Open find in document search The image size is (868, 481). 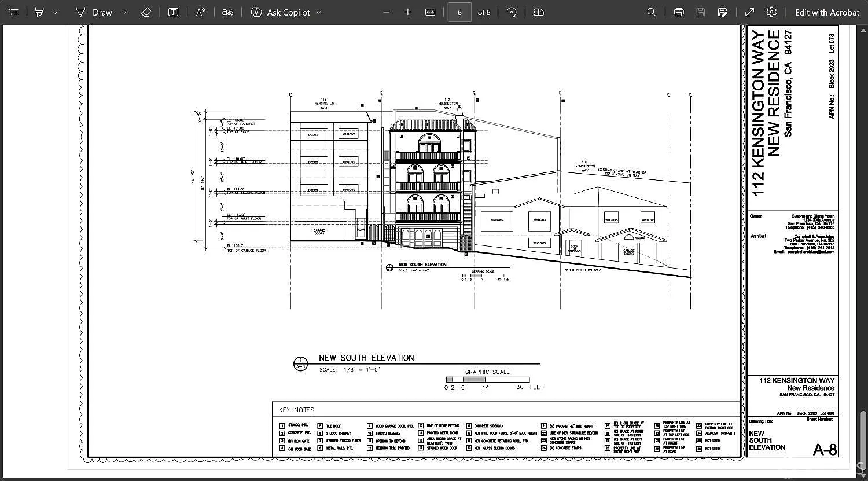(x=652, y=12)
